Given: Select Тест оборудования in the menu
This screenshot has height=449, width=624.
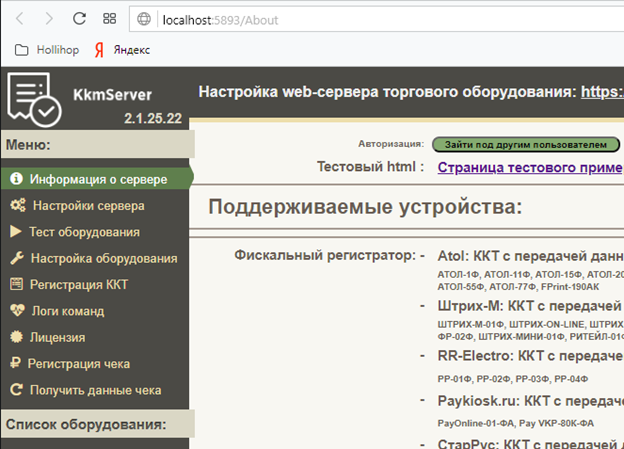Looking at the screenshot, I should click(84, 232).
